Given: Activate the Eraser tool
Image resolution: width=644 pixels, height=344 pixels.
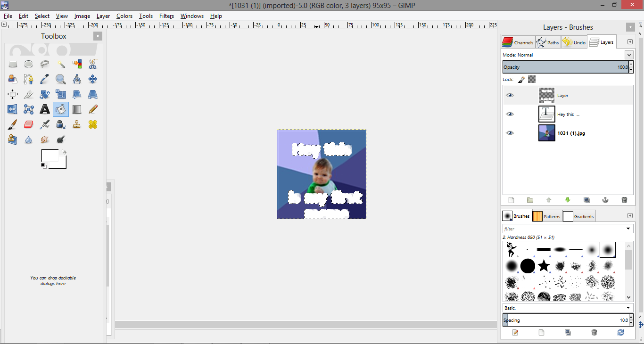Looking at the screenshot, I should point(29,124).
